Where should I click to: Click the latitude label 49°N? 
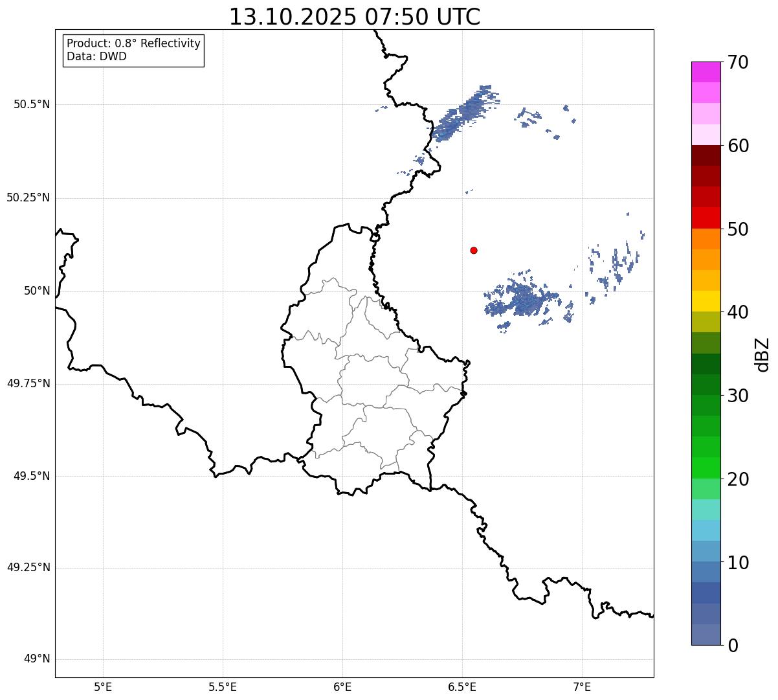click(37, 659)
